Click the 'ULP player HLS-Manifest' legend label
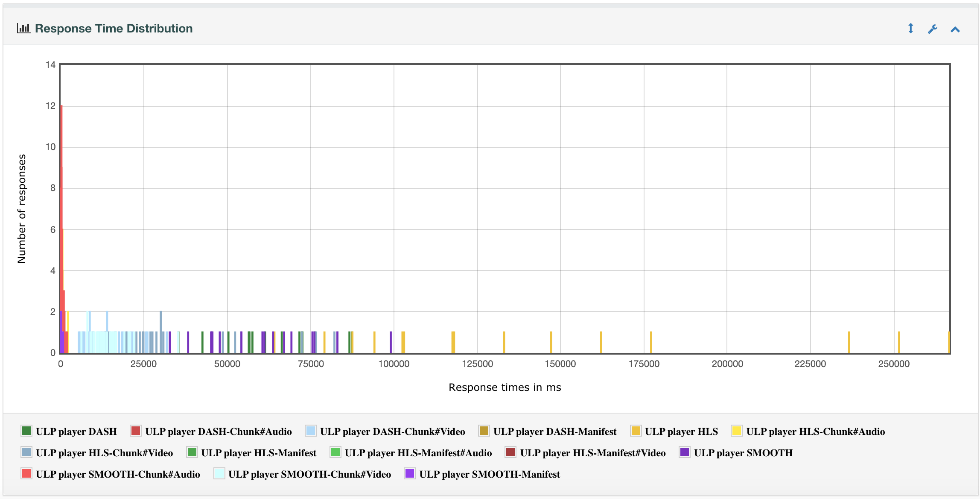This screenshot has height=499, width=980. click(259, 453)
